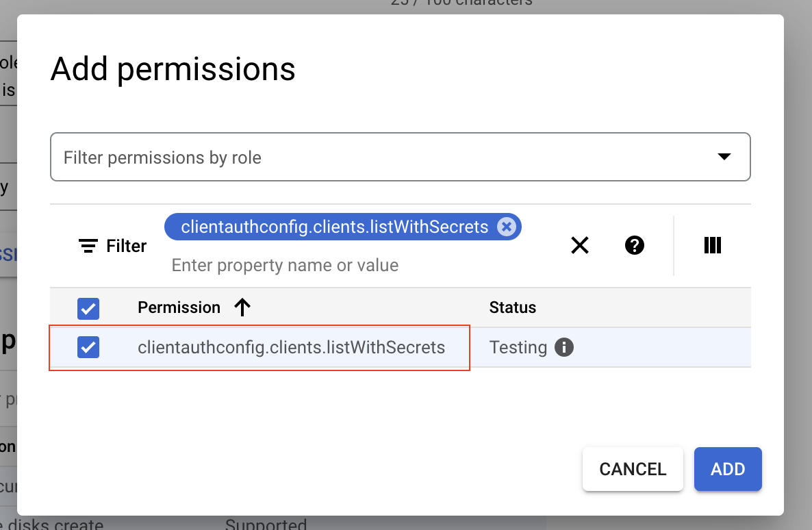
Task: Sort by the Permission column header
Action: (179, 307)
